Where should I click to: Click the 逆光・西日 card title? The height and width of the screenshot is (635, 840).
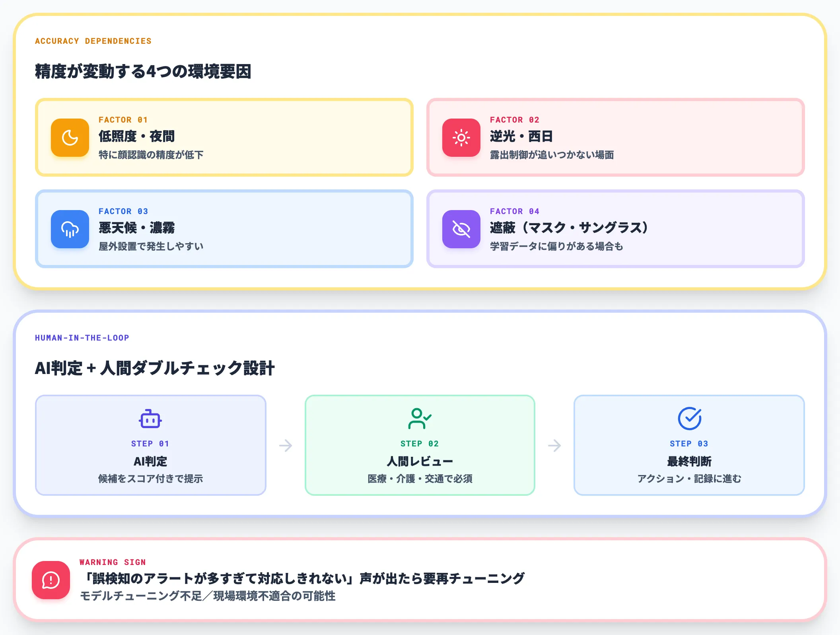(x=521, y=136)
